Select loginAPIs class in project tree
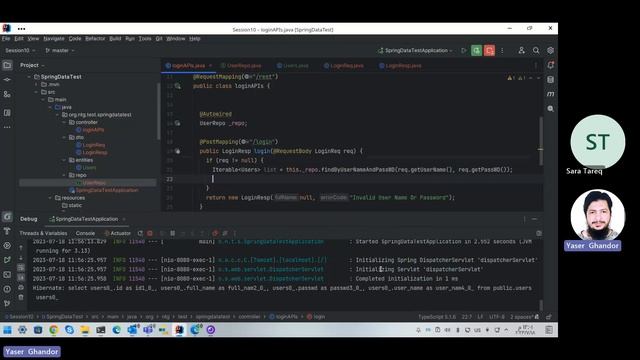Screen dimensions: 640x360 pos(90,130)
